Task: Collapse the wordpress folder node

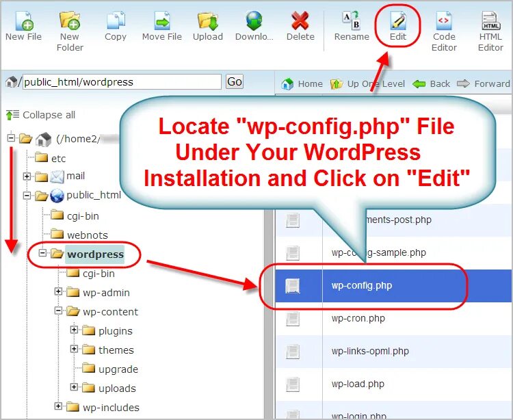Action: [x=42, y=253]
